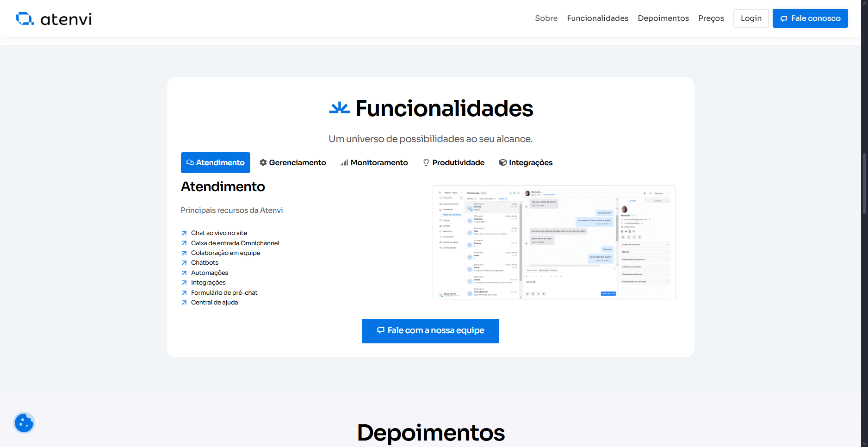Open Depoimentos from the navigation bar
The image size is (868, 447).
pos(663,18)
